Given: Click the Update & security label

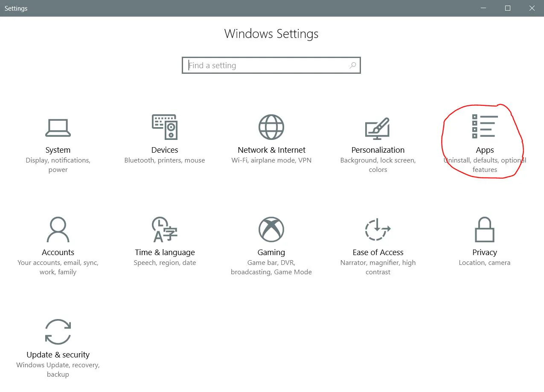Looking at the screenshot, I should coord(58,355).
